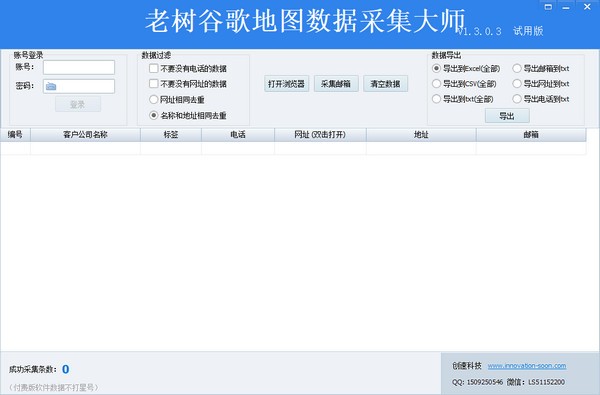The image size is (600, 395).
Task: Click the 客户公司名称 column header
Action: coord(85,135)
